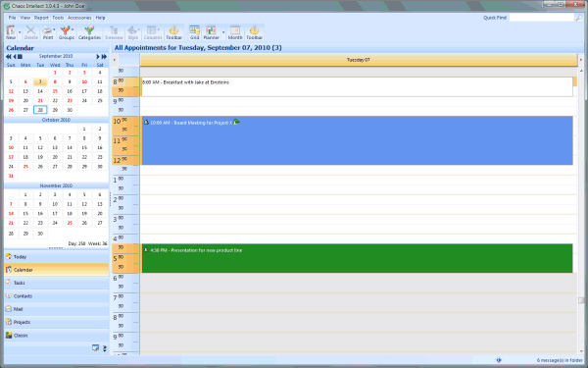Switch to Planner view icon

pyautogui.click(x=211, y=32)
